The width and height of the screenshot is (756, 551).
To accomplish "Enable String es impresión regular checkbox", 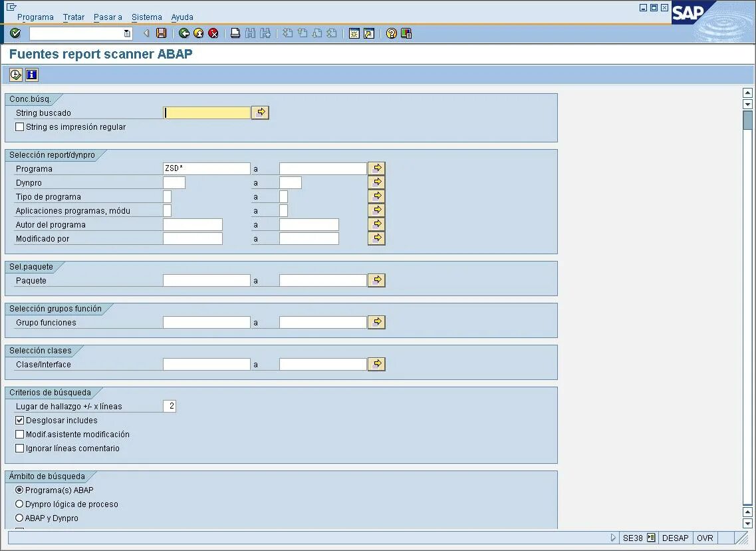I will (20, 127).
